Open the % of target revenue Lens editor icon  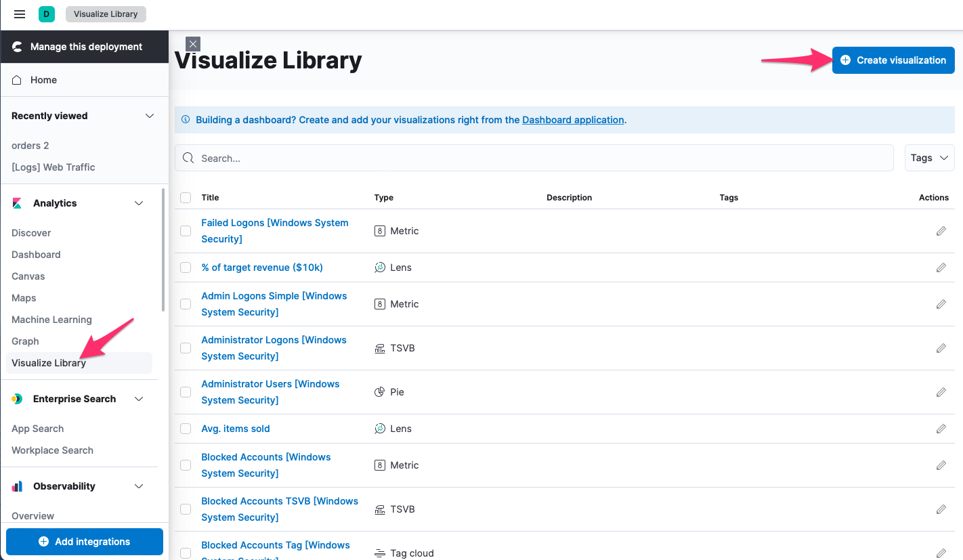coord(941,267)
